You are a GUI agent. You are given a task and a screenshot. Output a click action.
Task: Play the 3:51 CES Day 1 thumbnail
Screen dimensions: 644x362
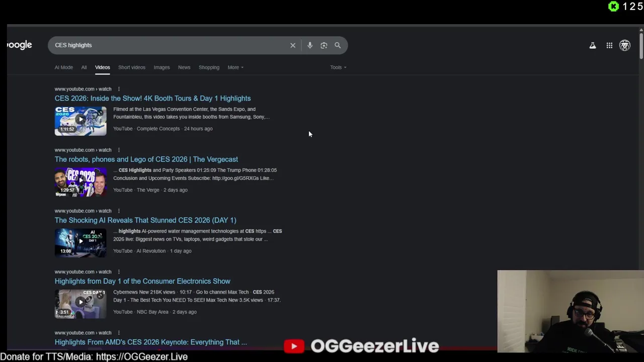click(x=80, y=304)
